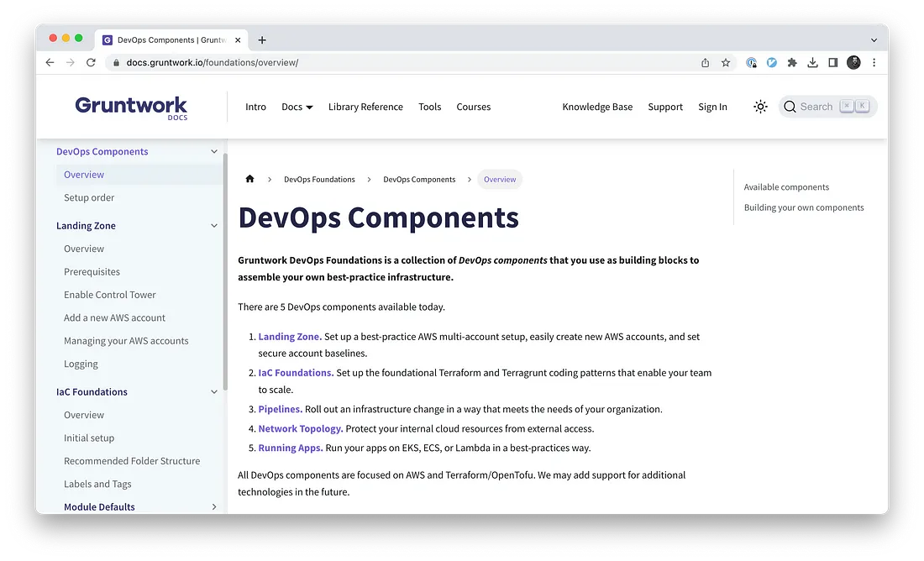Open the Running Apps link
This screenshot has width=924, height=561.
[291, 448]
